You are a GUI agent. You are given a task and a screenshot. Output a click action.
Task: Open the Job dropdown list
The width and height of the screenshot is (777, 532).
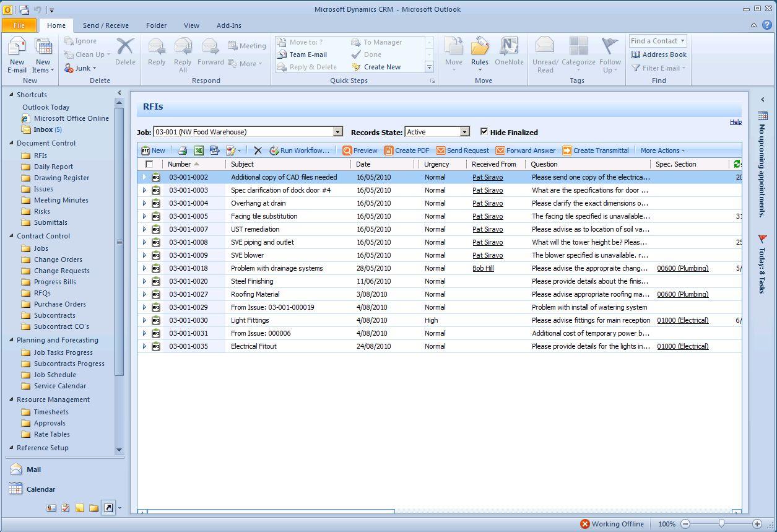(x=337, y=132)
